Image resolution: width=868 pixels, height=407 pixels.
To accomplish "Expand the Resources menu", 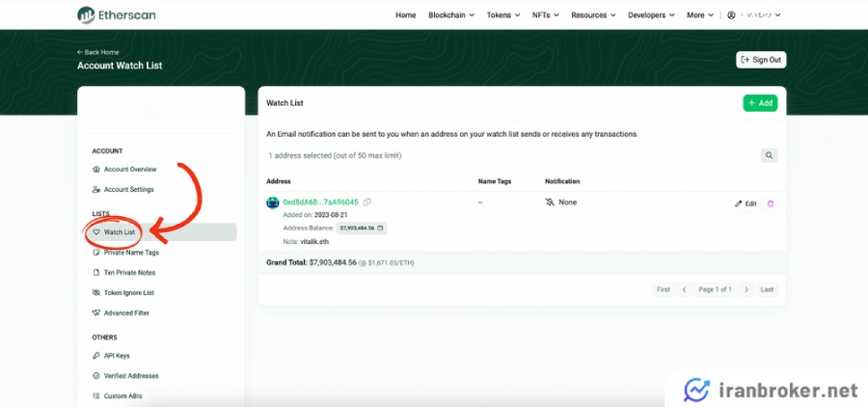I will [x=593, y=15].
